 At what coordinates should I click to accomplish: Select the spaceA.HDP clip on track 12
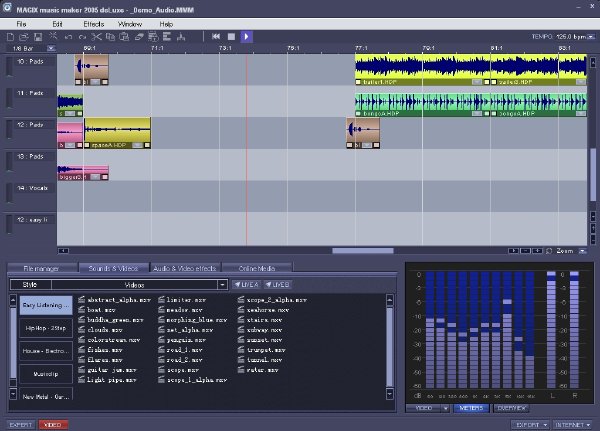[117, 133]
